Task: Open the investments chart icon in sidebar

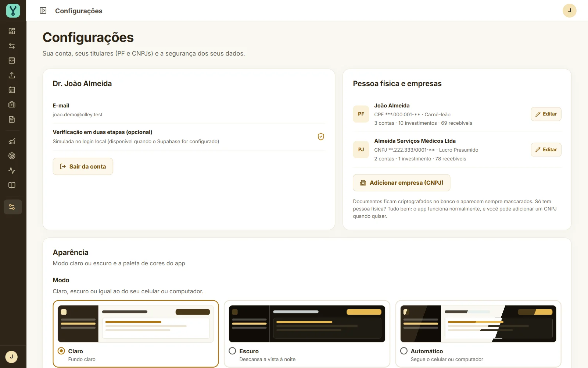Action: 12,141
